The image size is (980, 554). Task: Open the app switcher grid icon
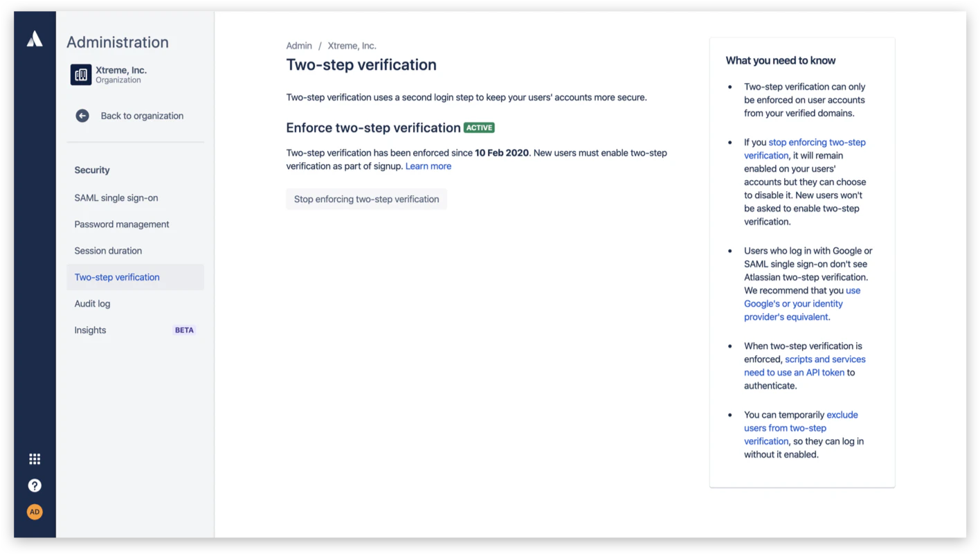(35, 458)
